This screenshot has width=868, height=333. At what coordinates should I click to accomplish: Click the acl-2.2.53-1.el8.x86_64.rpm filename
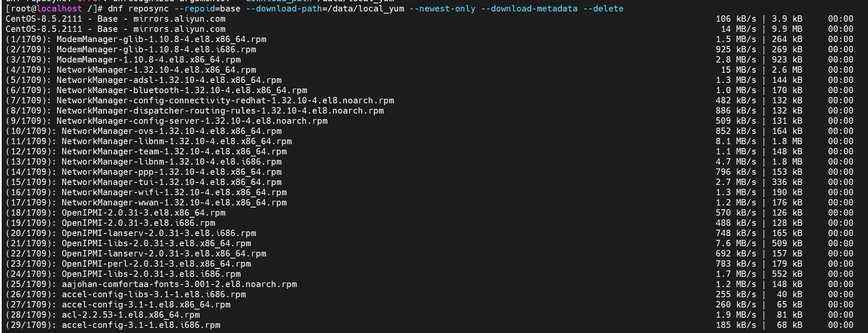131,315
